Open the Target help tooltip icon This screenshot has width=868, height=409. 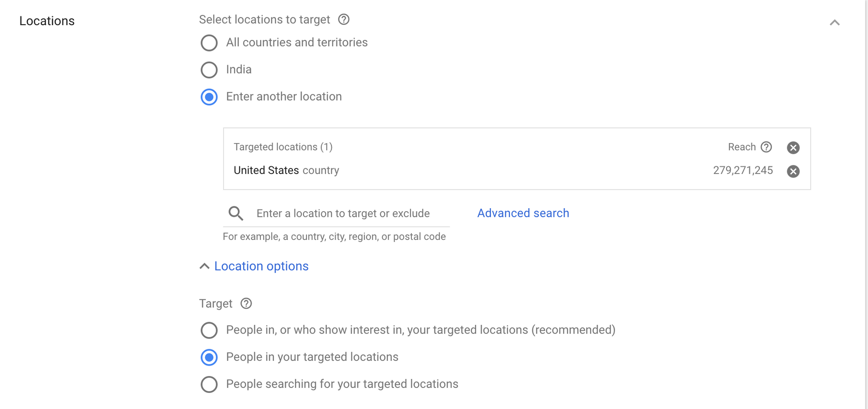(x=246, y=304)
